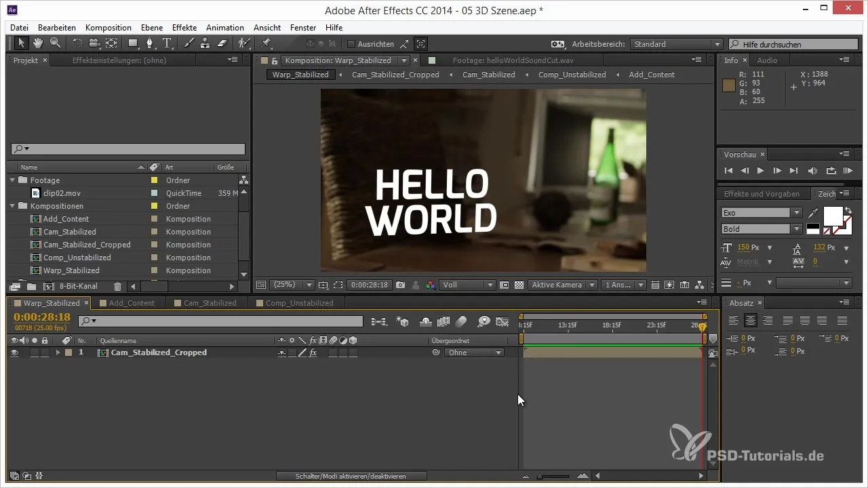Pick the Pen tool in toolbar

click(x=150, y=43)
